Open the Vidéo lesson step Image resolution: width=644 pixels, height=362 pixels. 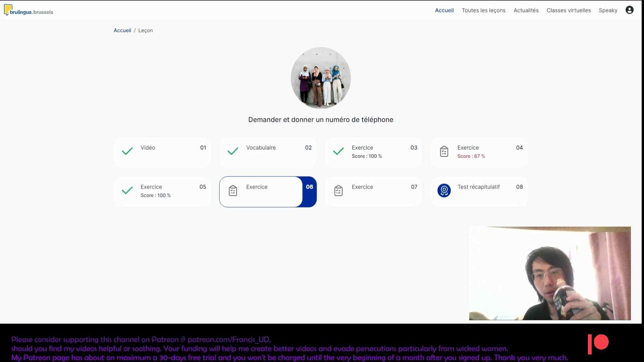162,153
